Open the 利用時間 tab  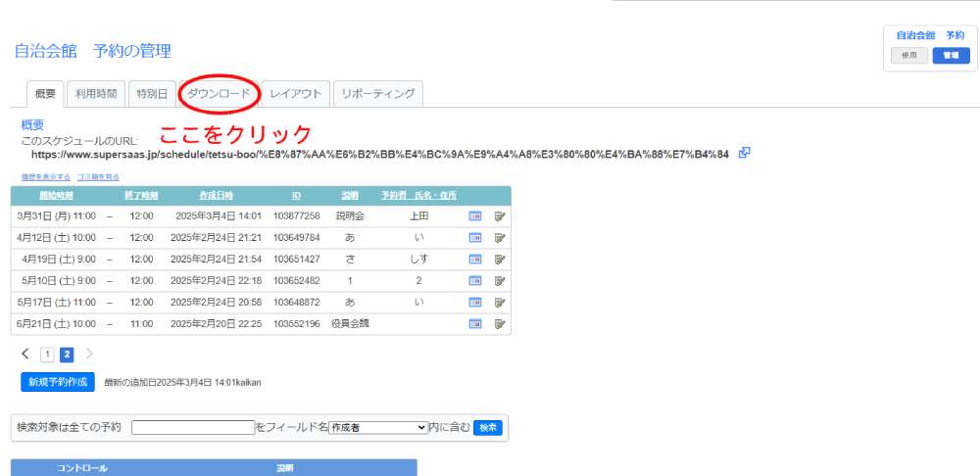(x=96, y=94)
